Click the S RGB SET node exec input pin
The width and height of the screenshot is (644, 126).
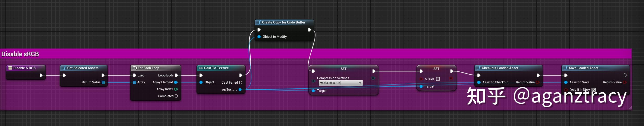pos(421,71)
